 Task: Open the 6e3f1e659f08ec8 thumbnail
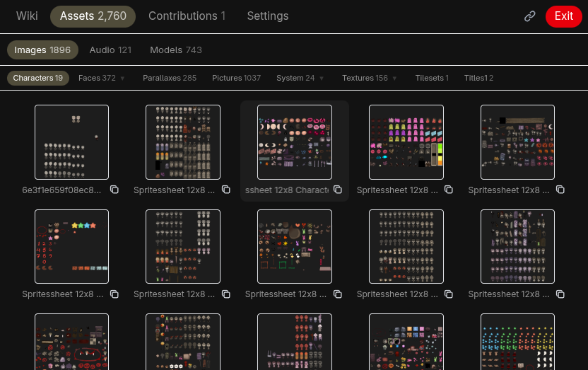pos(71,142)
